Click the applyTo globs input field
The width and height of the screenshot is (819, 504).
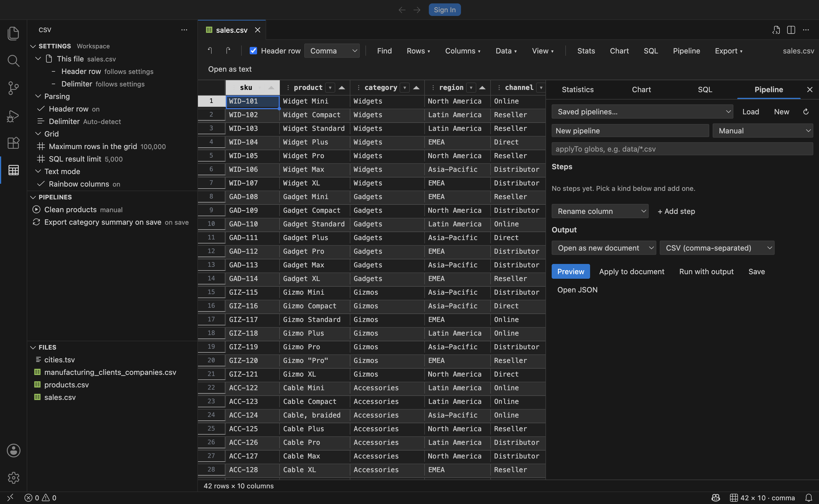pyautogui.click(x=682, y=149)
